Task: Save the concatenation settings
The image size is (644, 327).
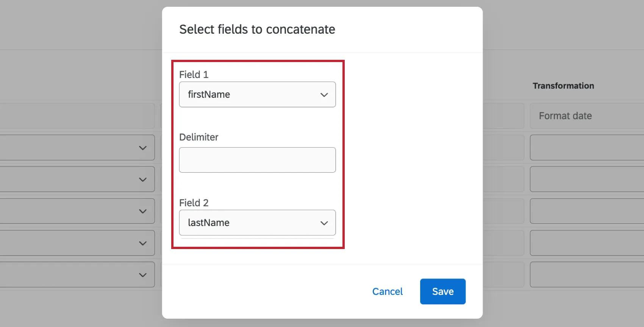Action: tap(442, 291)
